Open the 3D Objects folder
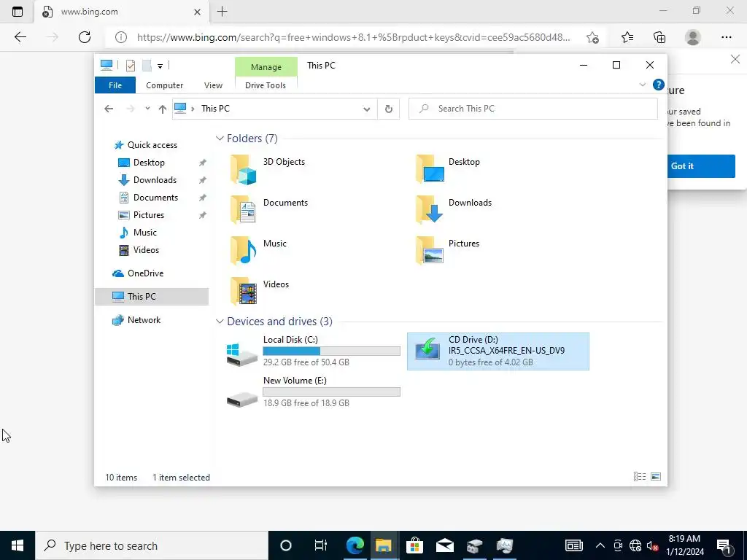The width and height of the screenshot is (747, 560). click(x=267, y=169)
